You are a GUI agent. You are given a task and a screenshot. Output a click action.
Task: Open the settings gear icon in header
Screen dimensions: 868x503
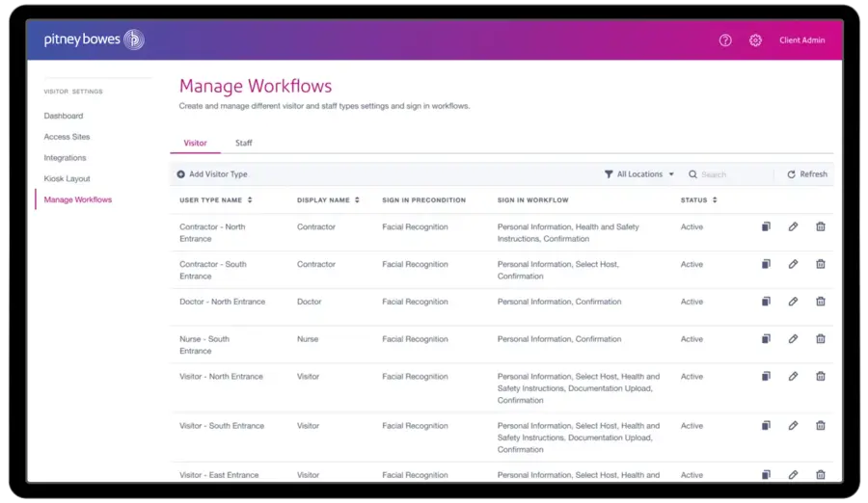(x=755, y=40)
